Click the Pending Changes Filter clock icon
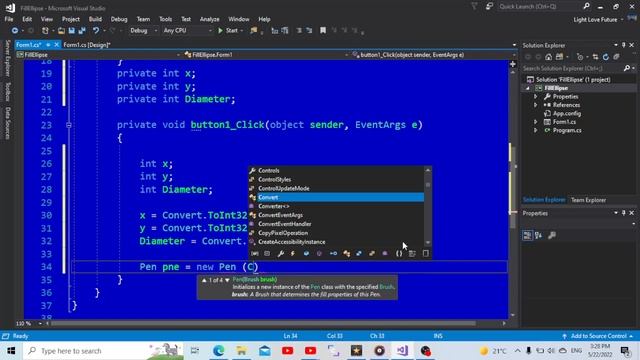The width and height of the screenshot is (640, 360). [x=580, y=57]
